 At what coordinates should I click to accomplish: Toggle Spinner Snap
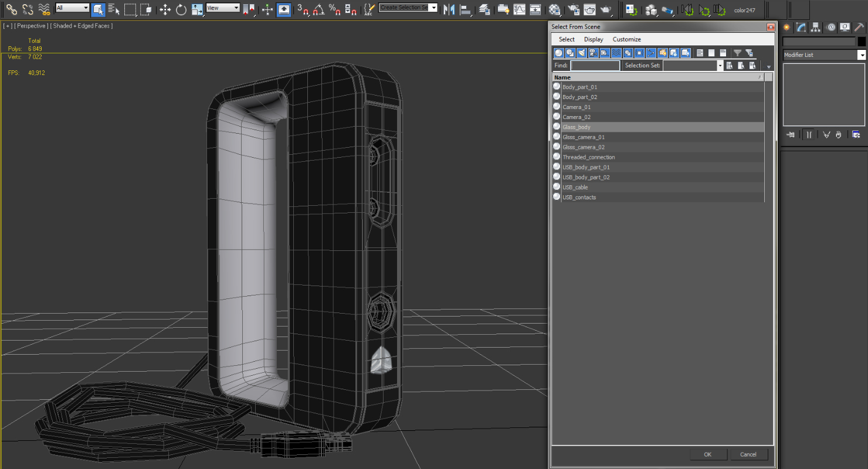(x=351, y=9)
